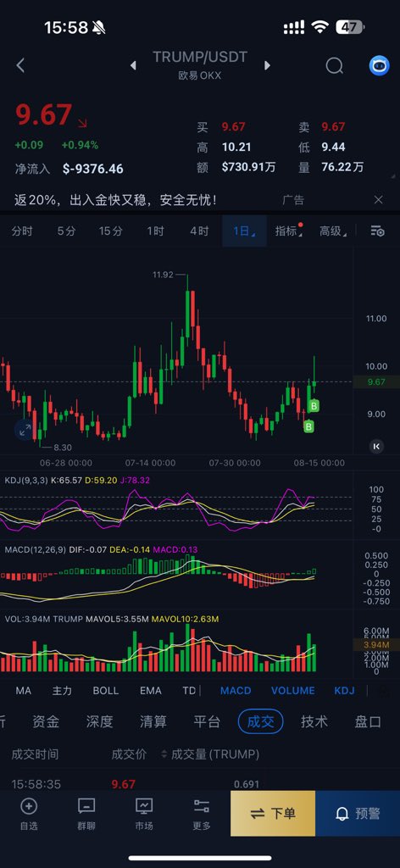This screenshot has height=868, width=400.
Task: Add to 自选 watchlist
Action: (x=29, y=814)
